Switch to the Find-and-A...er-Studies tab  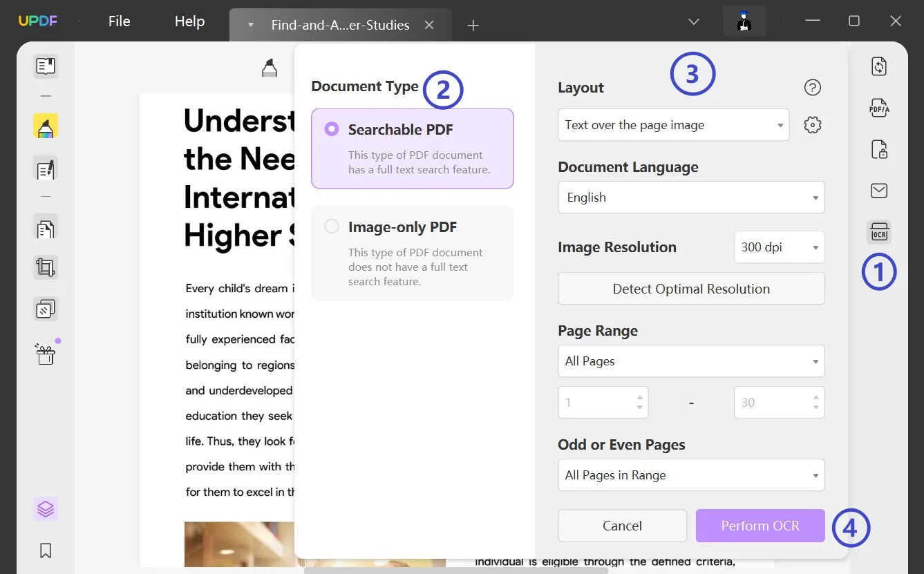click(339, 26)
